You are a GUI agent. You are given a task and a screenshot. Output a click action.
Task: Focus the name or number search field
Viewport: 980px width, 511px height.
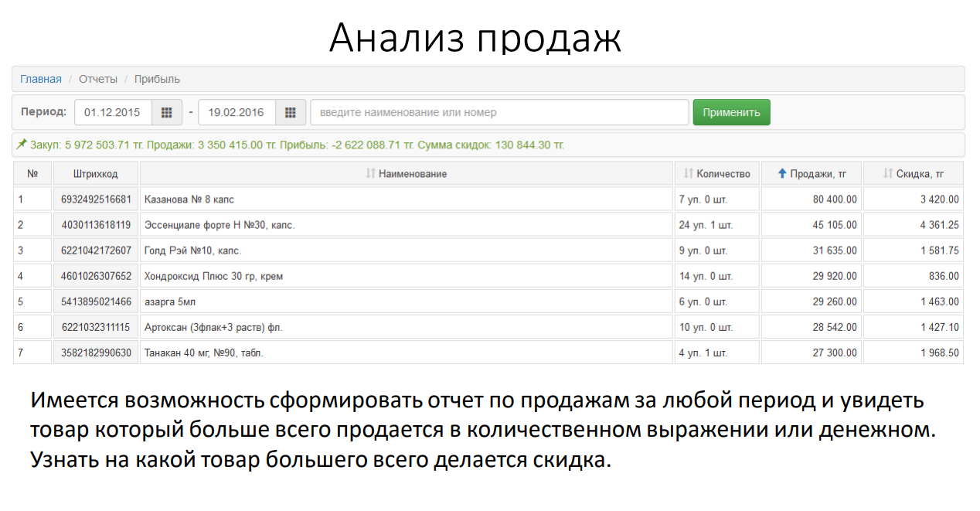[499, 113]
